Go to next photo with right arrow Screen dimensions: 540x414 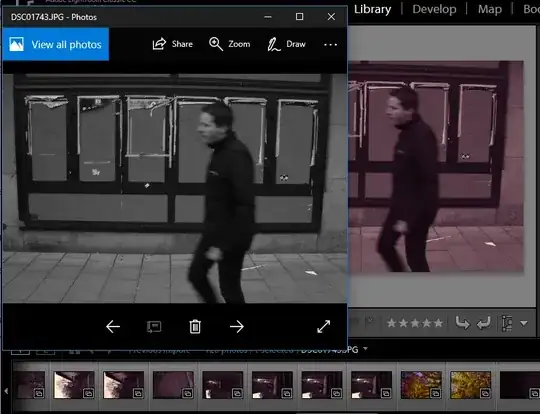tap(237, 327)
